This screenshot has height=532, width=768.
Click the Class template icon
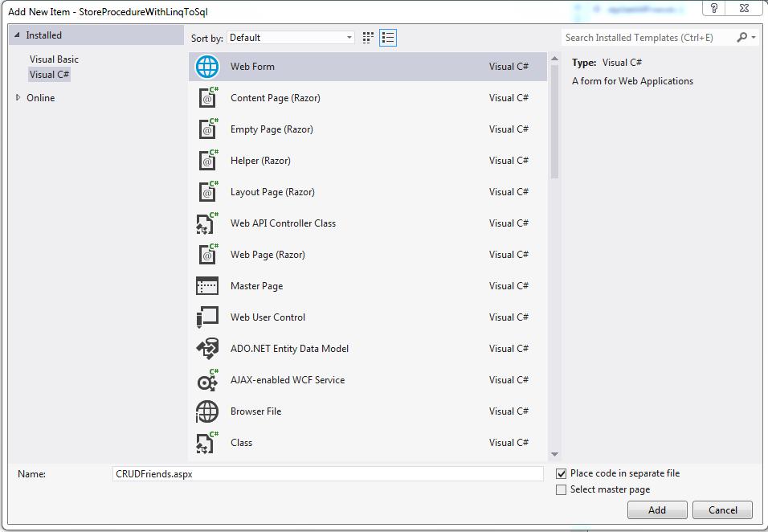pyautogui.click(x=207, y=442)
